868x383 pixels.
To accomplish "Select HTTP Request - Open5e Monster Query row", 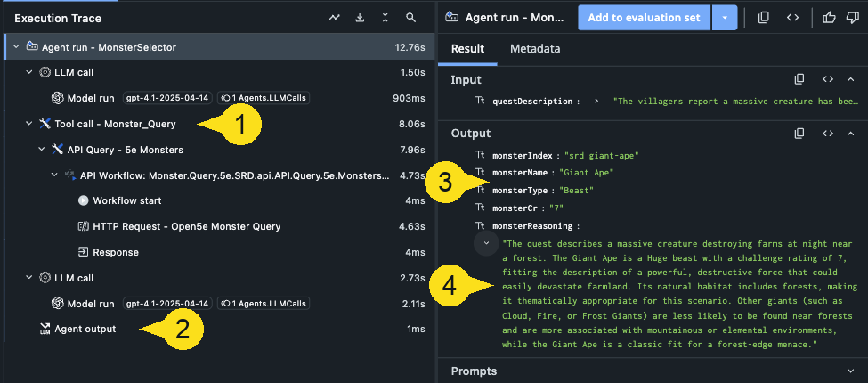I will (217, 226).
